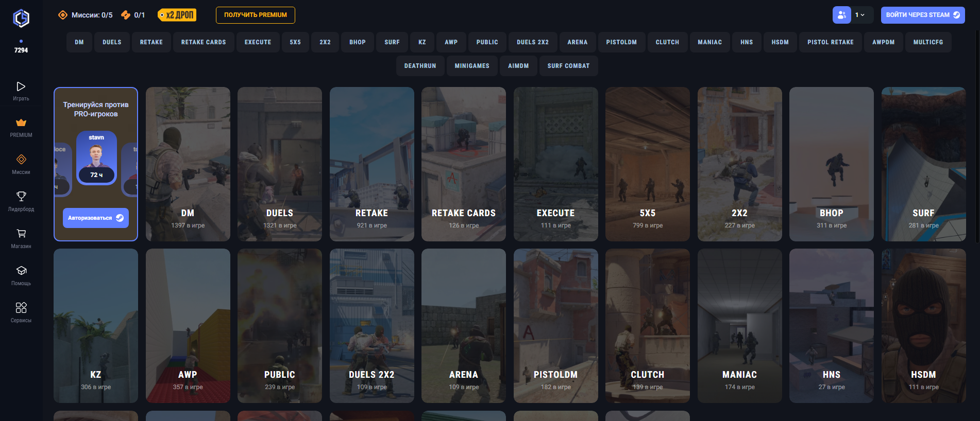Viewport: 980px width, 421px height.
Task: Click the ticket icon next to 0/1
Action: [x=126, y=15]
